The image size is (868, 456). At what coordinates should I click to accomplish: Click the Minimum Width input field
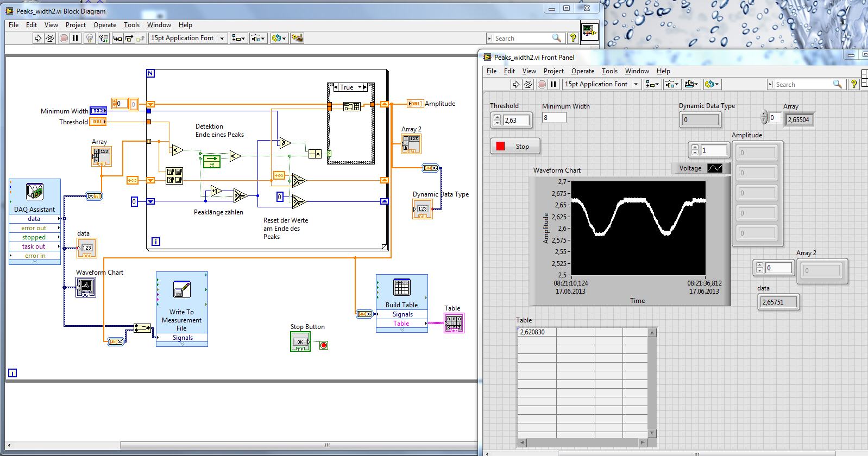point(554,118)
